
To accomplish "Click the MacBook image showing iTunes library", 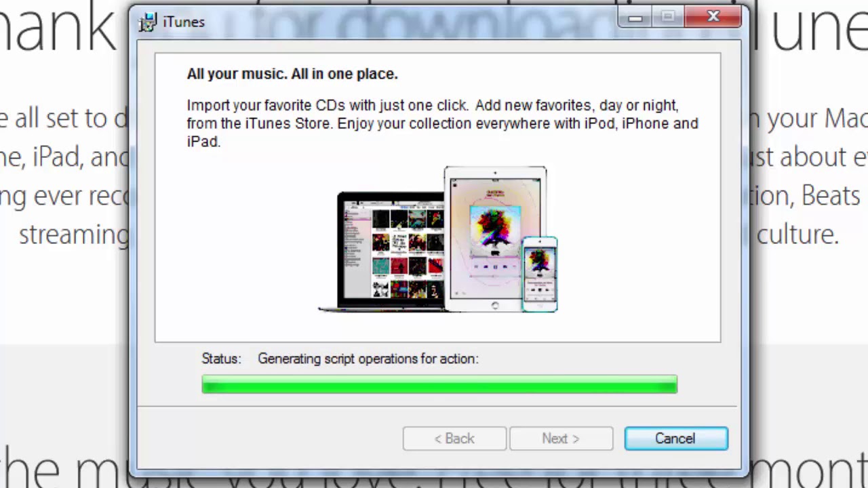I will point(382,252).
